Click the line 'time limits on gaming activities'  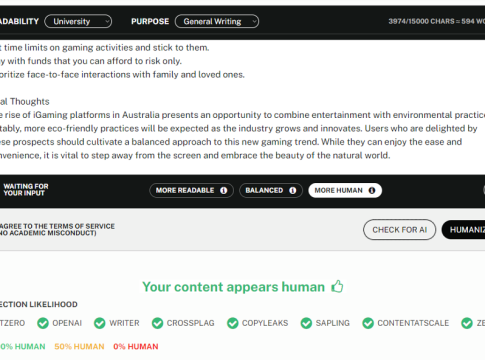(x=105, y=47)
